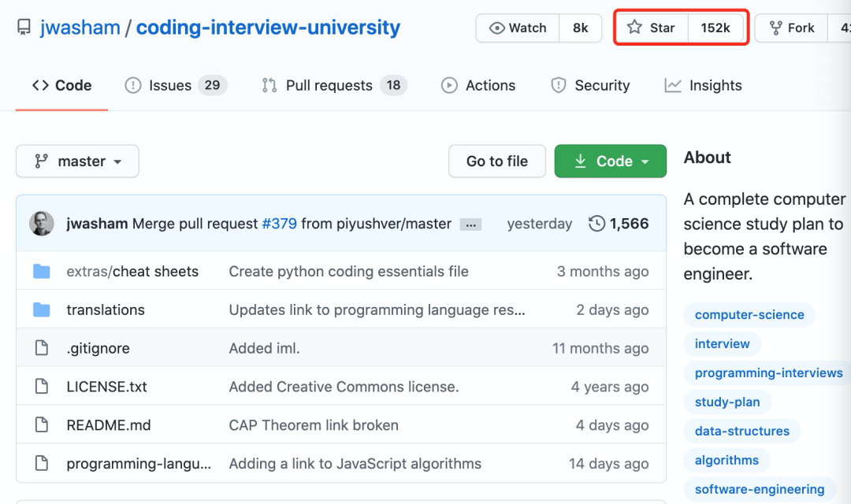Viewport: 851px width, 504px height.
Task: Click the extras folder icon
Action: [42, 272]
